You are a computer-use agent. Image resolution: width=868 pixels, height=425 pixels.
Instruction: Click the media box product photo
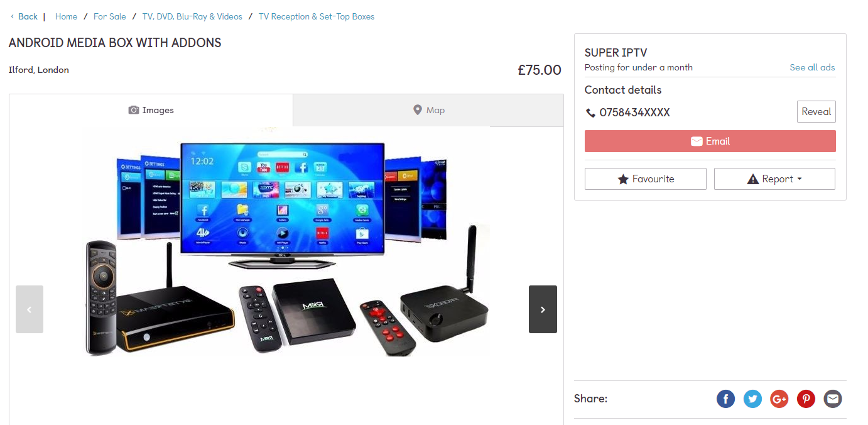click(286, 241)
